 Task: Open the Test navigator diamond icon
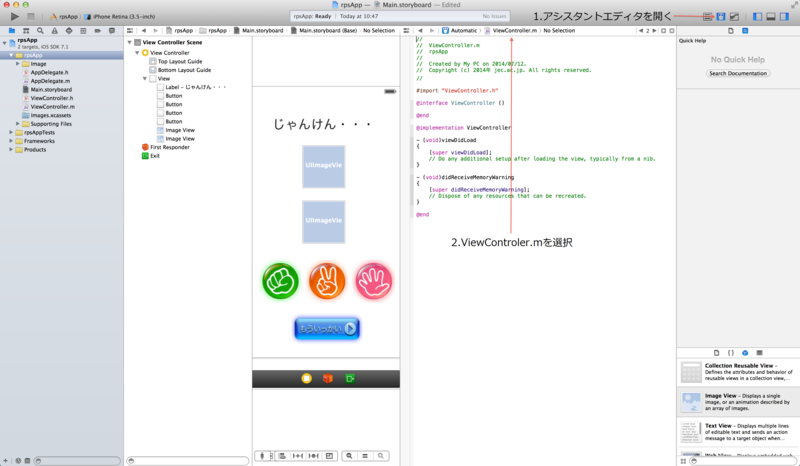(69, 31)
